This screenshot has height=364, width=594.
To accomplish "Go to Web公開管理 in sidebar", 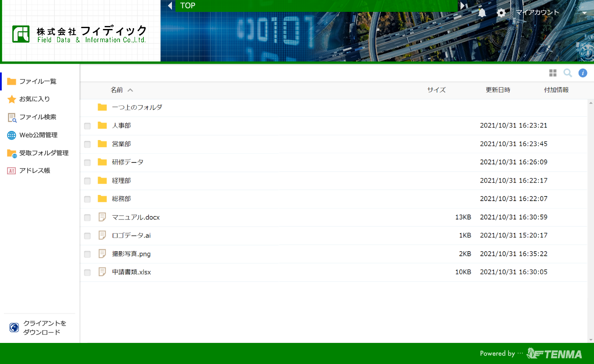I will [x=38, y=135].
